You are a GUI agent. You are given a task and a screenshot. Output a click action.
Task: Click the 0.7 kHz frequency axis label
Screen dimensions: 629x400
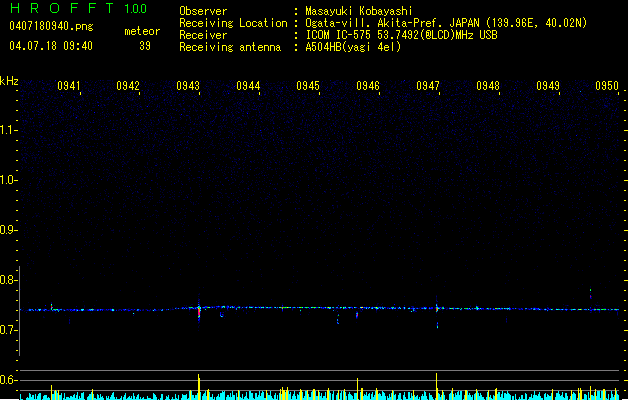[x=7, y=330]
